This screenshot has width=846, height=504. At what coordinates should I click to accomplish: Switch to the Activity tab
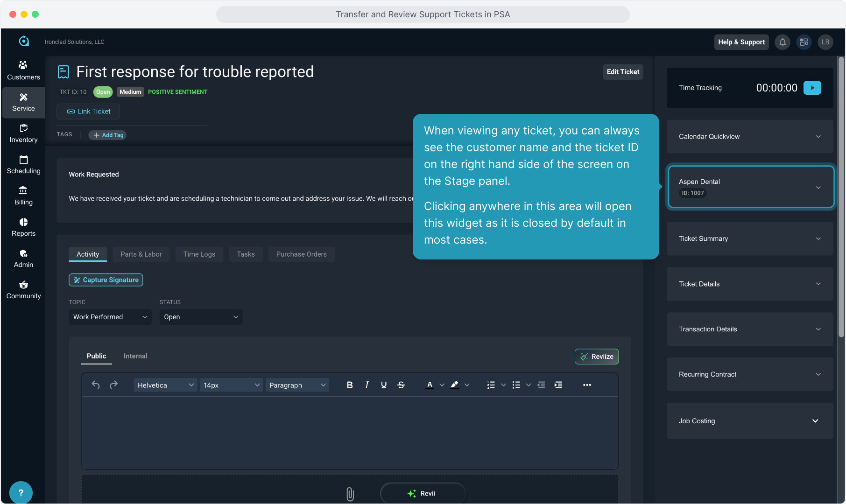[88, 254]
